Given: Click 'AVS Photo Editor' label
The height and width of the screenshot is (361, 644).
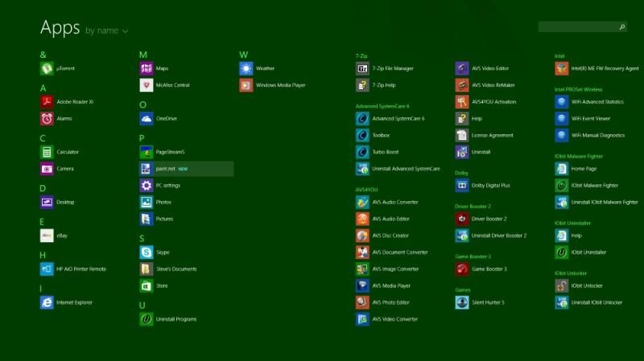Looking at the screenshot, I should [x=390, y=302].
